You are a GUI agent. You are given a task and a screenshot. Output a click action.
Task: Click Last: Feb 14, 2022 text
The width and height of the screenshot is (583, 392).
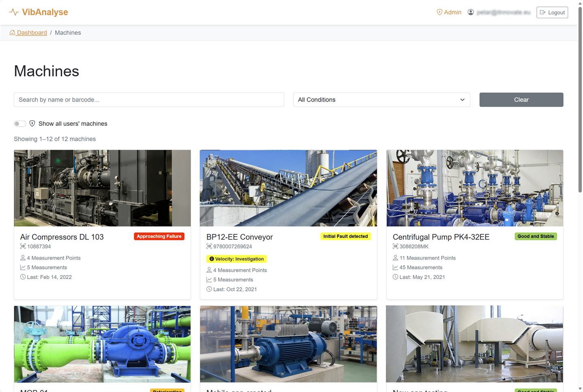tap(49, 277)
